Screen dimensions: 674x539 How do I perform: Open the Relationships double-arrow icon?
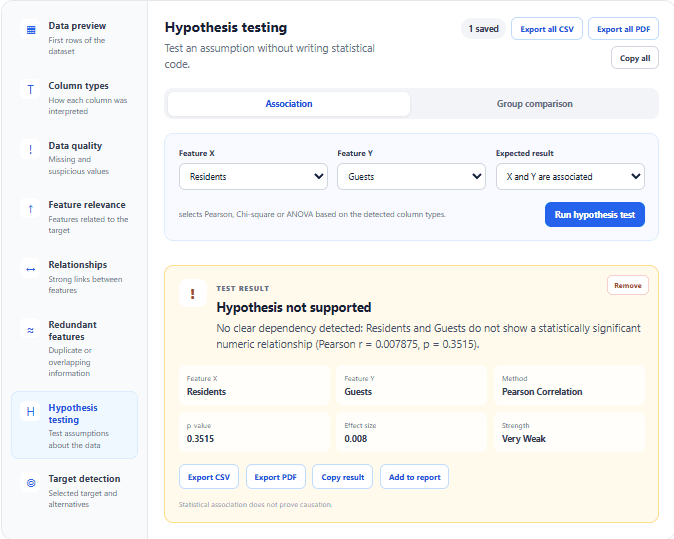click(x=31, y=269)
